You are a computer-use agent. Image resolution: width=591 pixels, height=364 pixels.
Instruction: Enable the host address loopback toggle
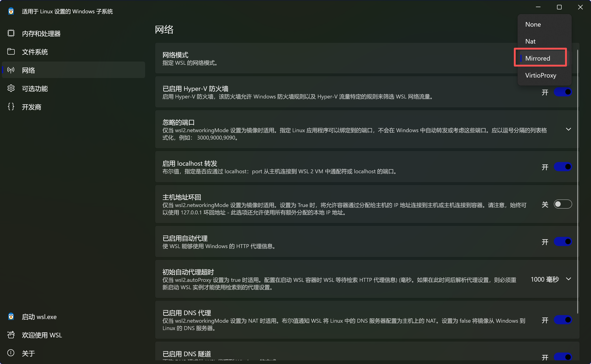coord(563,204)
